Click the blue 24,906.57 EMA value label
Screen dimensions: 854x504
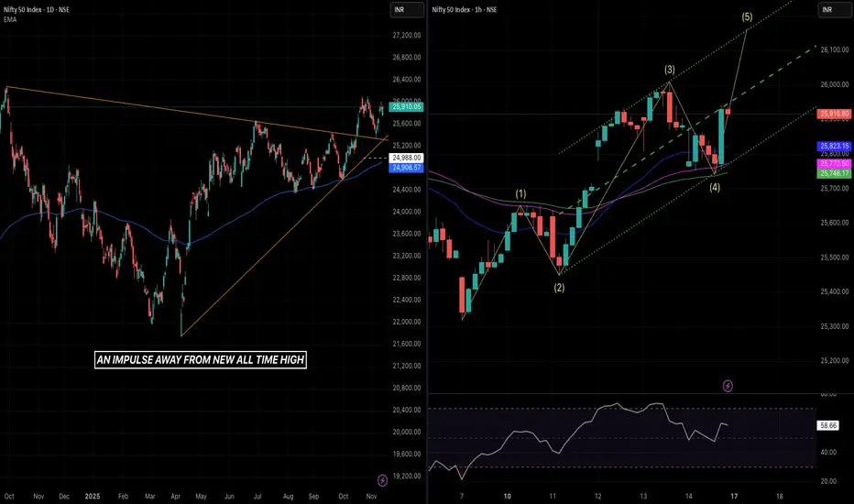pos(407,168)
